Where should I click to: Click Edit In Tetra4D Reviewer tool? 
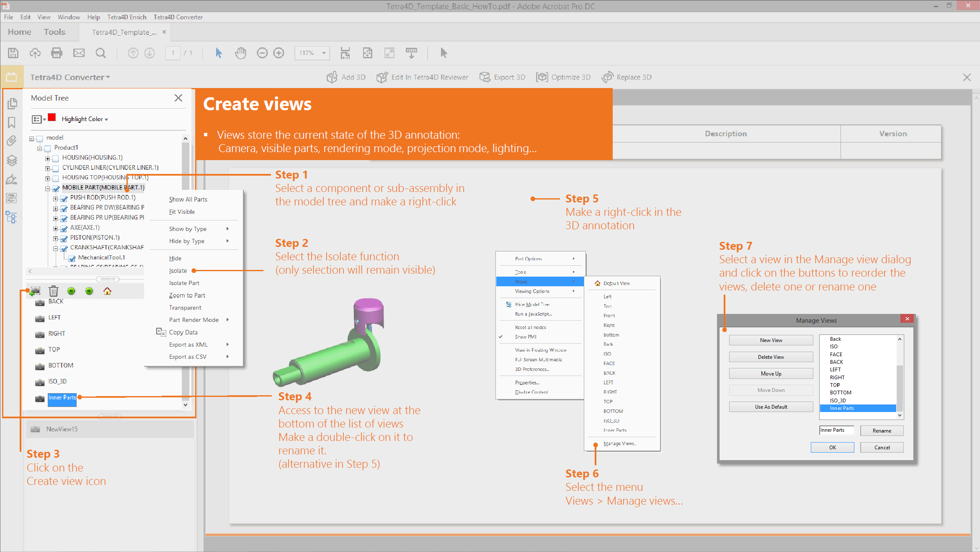click(422, 77)
